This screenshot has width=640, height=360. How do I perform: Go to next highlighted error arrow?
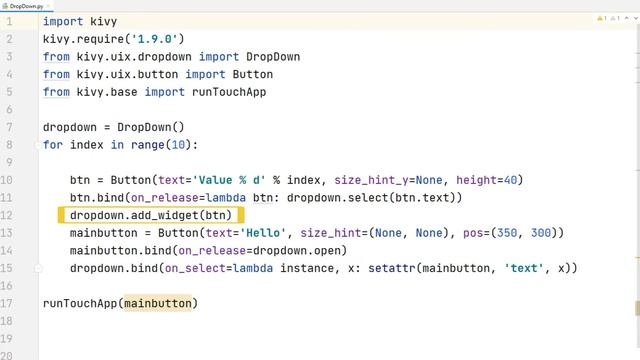(636, 18)
